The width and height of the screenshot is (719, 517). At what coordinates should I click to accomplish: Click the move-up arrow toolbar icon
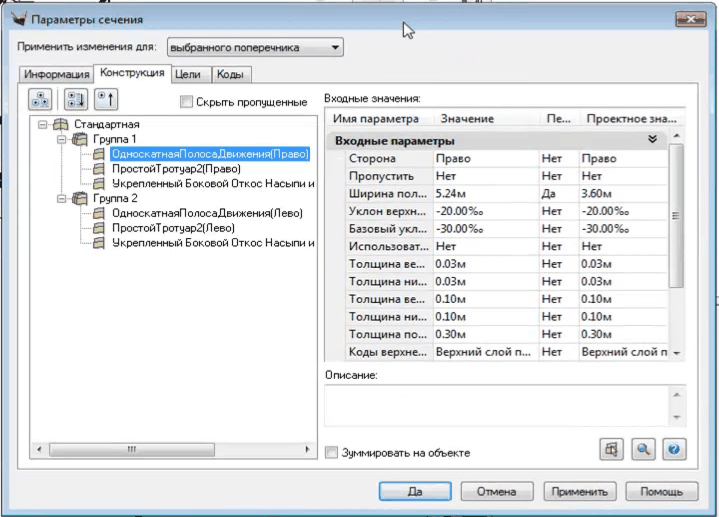[x=107, y=99]
